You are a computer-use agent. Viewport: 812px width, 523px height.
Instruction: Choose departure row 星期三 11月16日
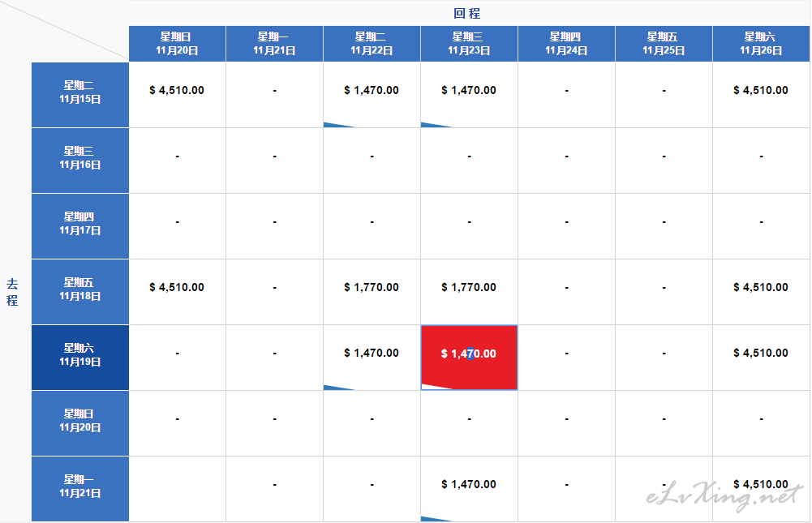[80, 161]
